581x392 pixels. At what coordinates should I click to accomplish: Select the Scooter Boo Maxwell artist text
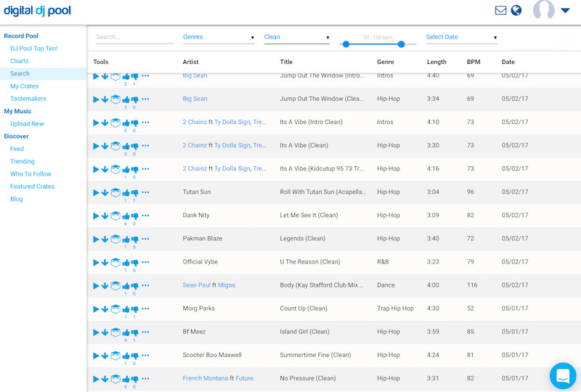tap(212, 355)
